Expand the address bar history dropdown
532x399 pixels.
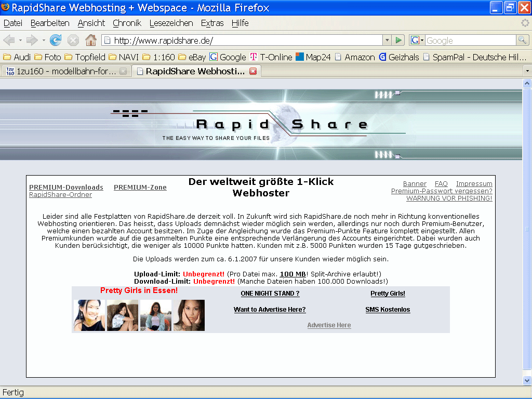387,40
